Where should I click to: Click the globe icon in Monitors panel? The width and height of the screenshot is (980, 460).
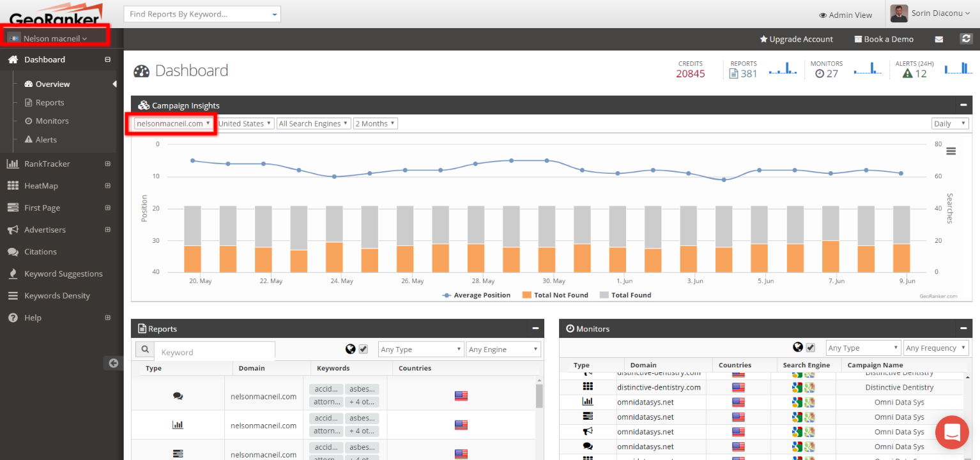(798, 347)
